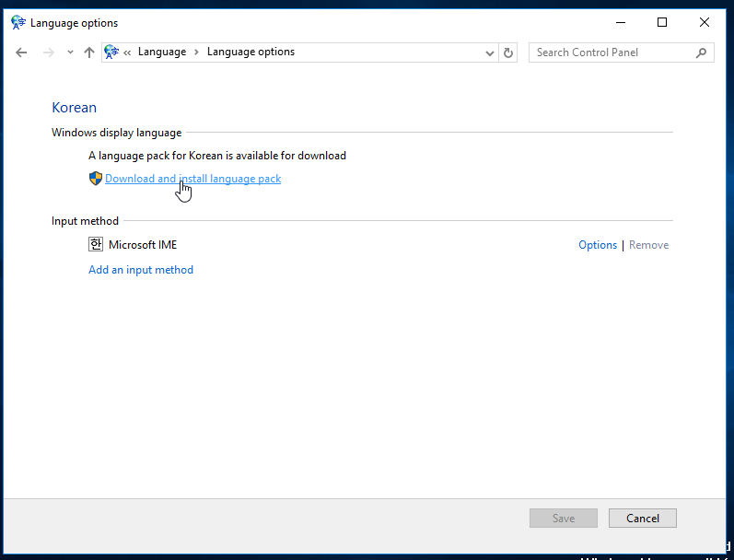Open Options for Microsoft IME
Viewport: 734px width, 560px height.
tap(598, 245)
